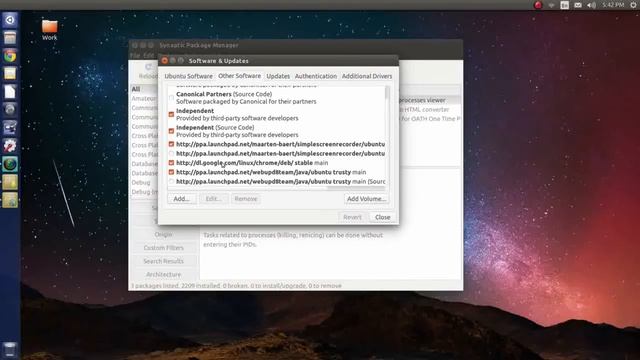The image size is (640, 360).
Task: Uncheck the Independent repository checkbox
Action: click(171, 114)
